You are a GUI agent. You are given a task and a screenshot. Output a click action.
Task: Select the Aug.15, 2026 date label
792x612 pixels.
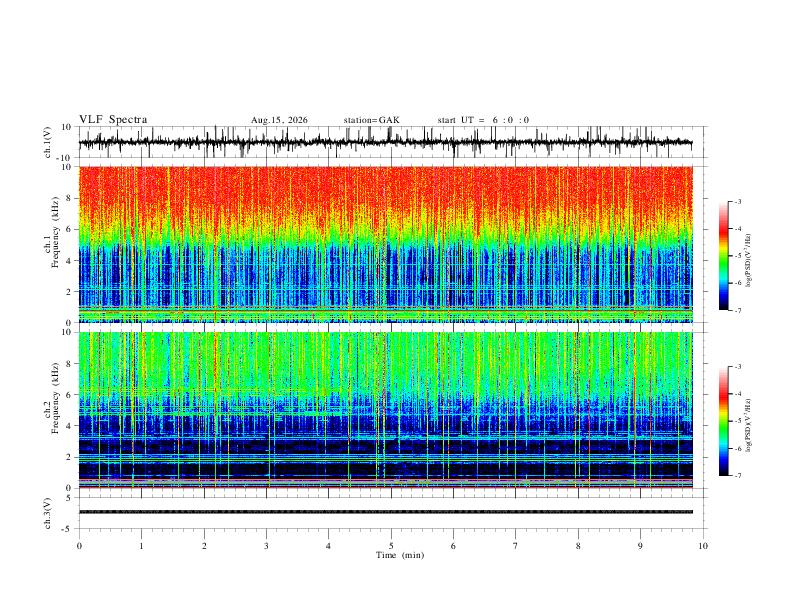coord(279,120)
